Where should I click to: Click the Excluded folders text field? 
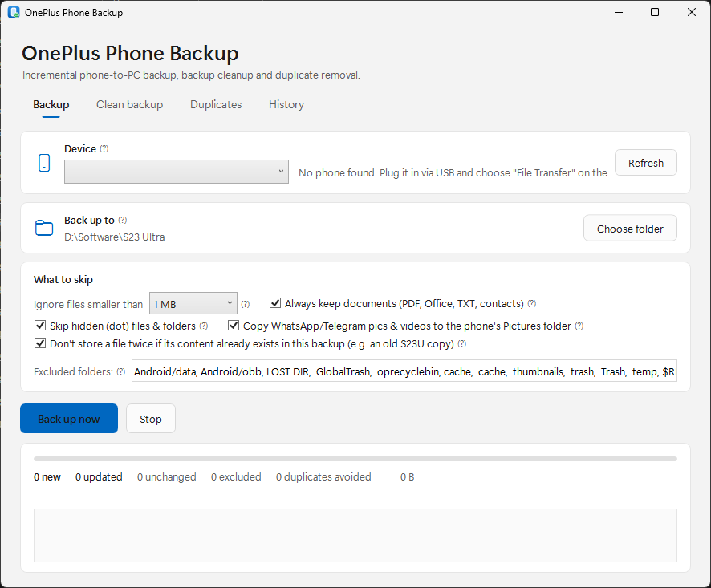pos(404,371)
